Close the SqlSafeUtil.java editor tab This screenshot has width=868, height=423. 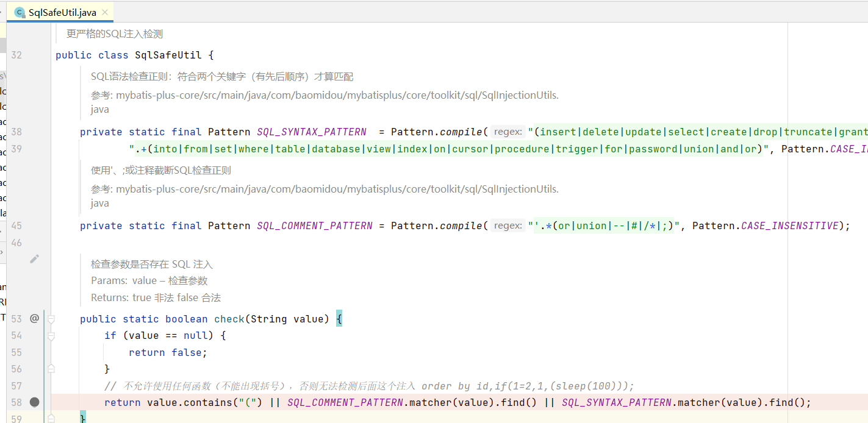(x=104, y=12)
